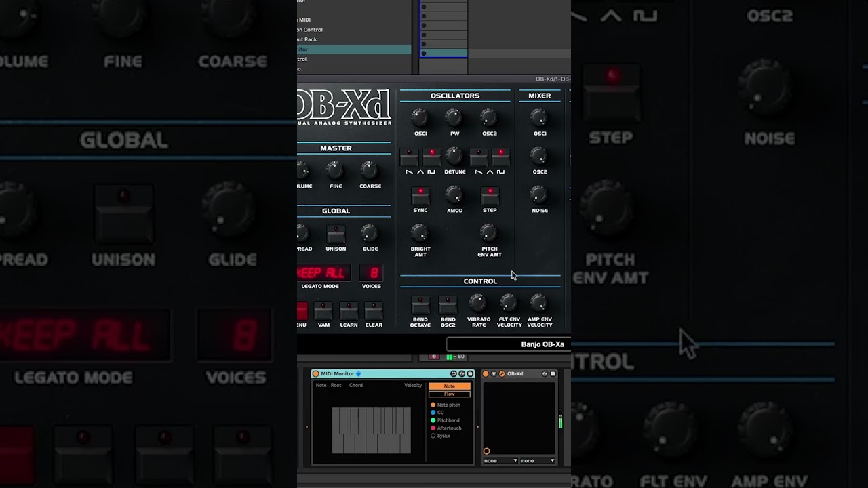The width and height of the screenshot is (868, 488).
Task: Click the Oscillators OSC2 pitch knob
Action: coord(488,118)
